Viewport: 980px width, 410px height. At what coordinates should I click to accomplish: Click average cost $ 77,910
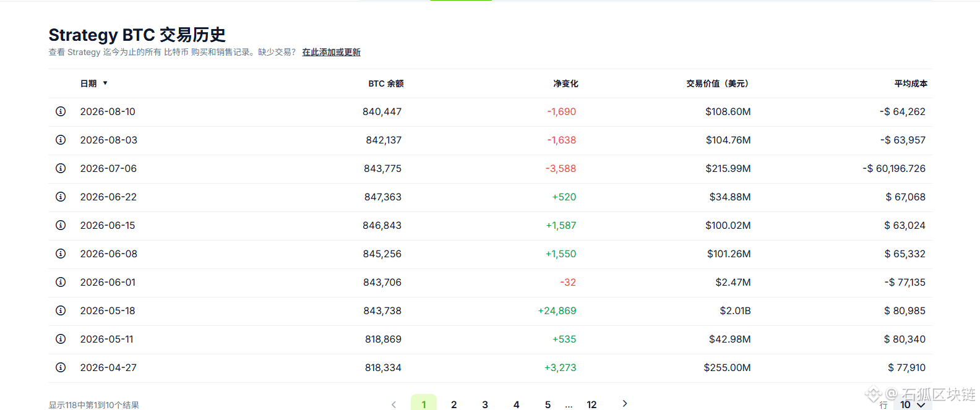907,368
